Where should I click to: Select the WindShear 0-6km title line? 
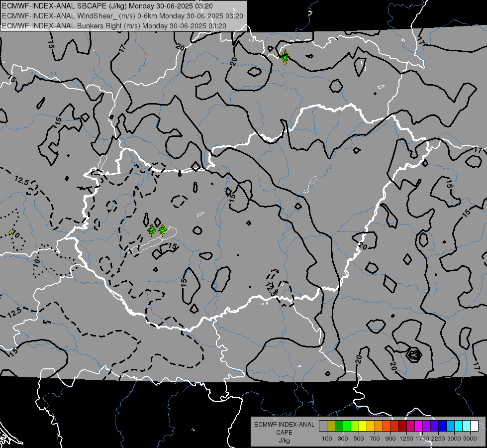123,16
